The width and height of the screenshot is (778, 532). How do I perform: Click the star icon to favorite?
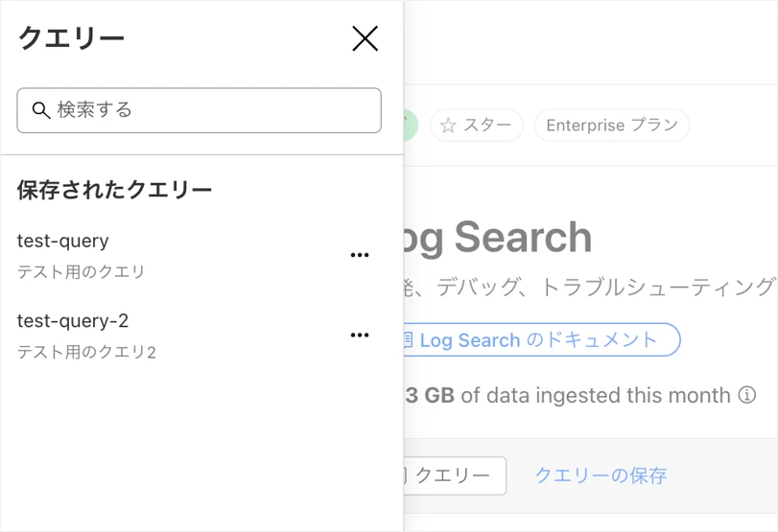tap(448, 126)
